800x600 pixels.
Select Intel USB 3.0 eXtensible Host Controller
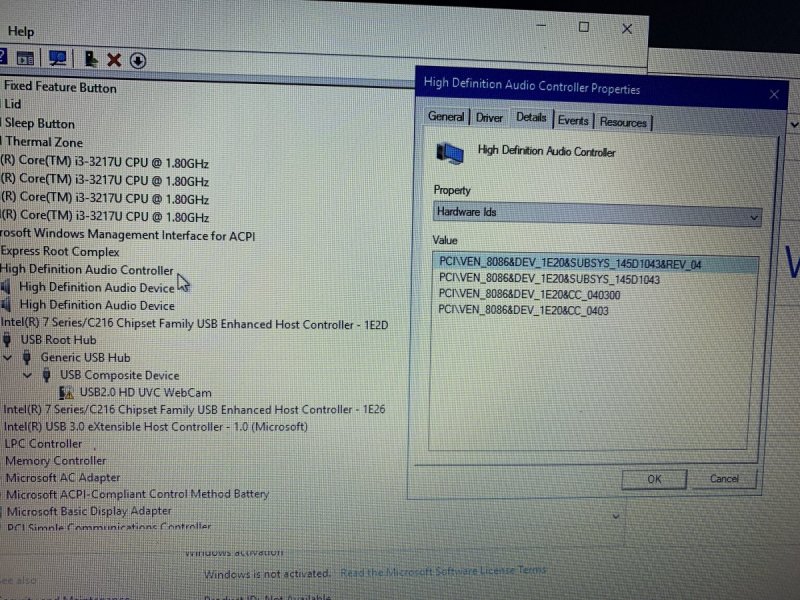point(156,427)
